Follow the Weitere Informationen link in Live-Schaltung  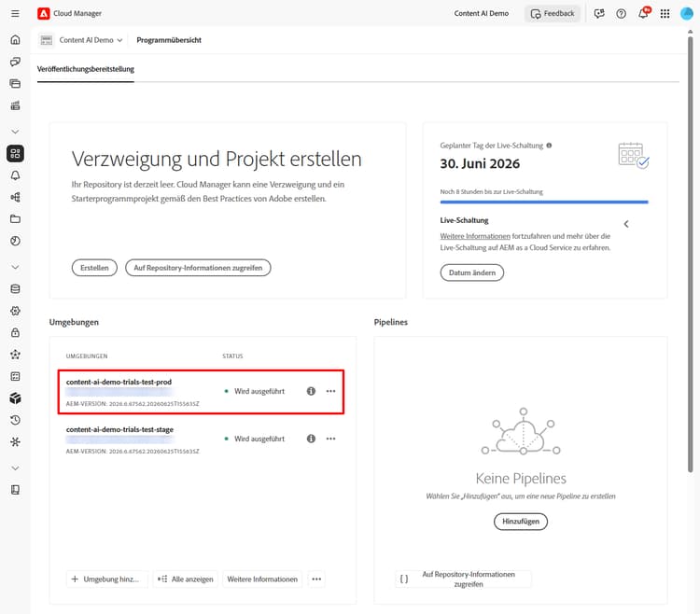point(475,236)
